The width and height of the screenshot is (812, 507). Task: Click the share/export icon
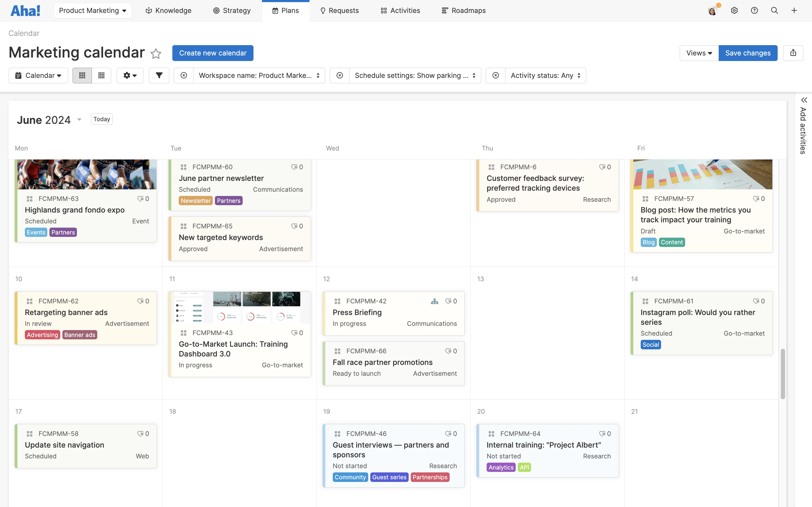point(793,53)
